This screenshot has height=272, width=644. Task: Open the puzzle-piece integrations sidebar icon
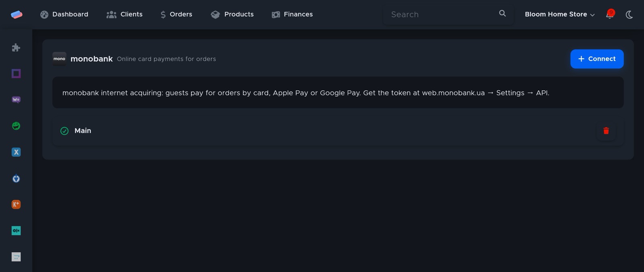pyautogui.click(x=16, y=48)
